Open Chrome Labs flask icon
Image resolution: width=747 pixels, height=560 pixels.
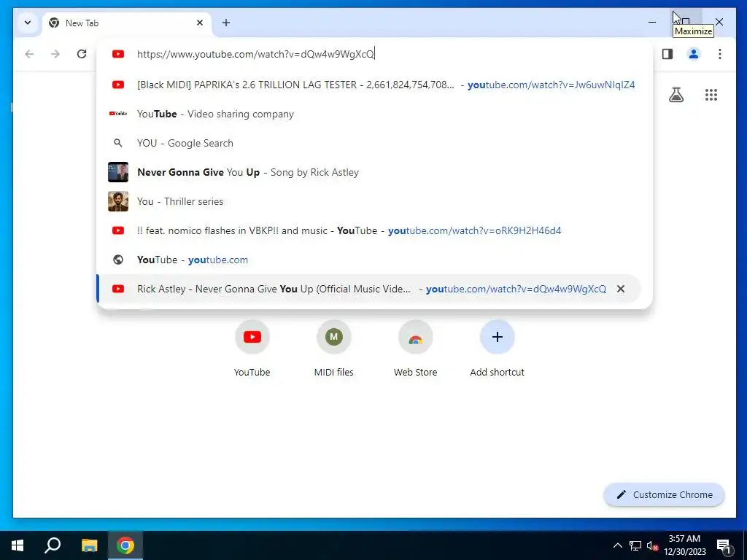click(x=676, y=95)
